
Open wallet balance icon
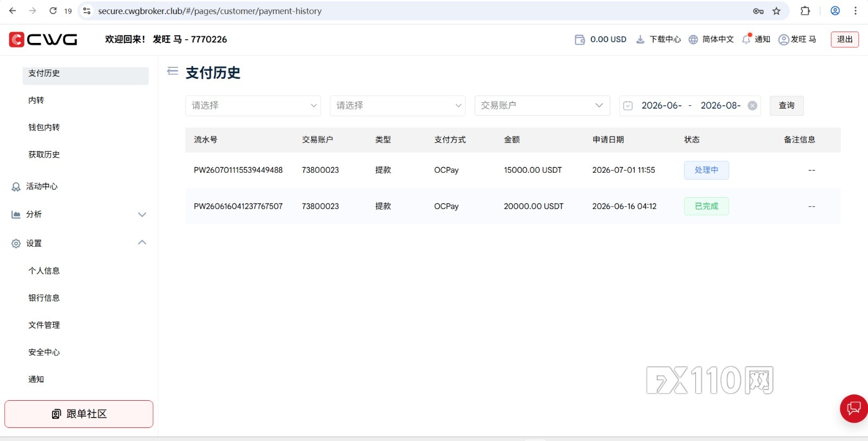point(580,40)
